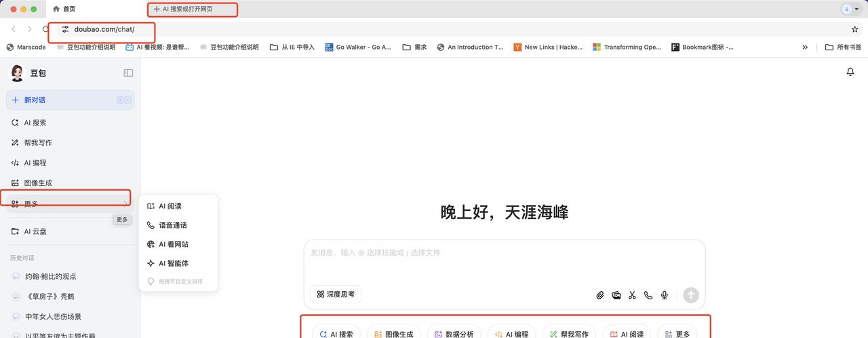This screenshot has width=868, height=338.
Task: Open 帮我写作 in the sidebar
Action: click(71, 143)
